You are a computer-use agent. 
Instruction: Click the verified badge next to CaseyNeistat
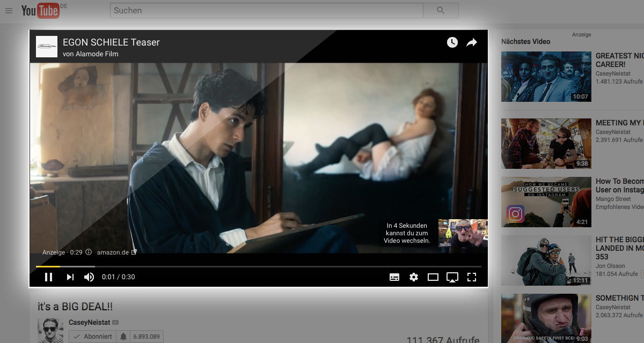[115, 322]
